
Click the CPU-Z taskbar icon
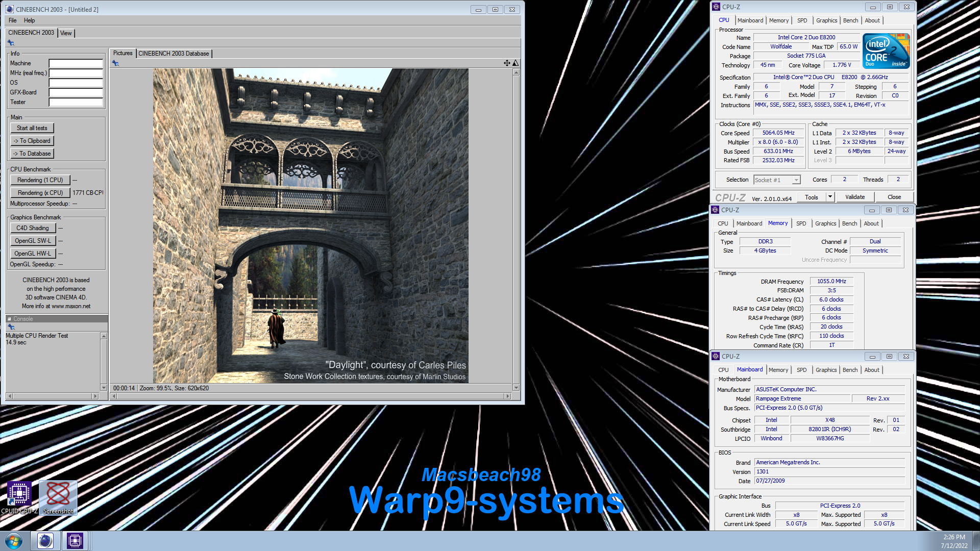(x=75, y=541)
